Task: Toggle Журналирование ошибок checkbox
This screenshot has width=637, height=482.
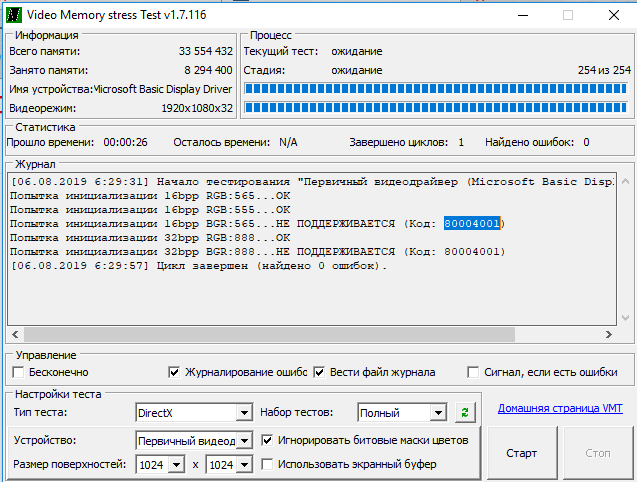Action: (174, 372)
